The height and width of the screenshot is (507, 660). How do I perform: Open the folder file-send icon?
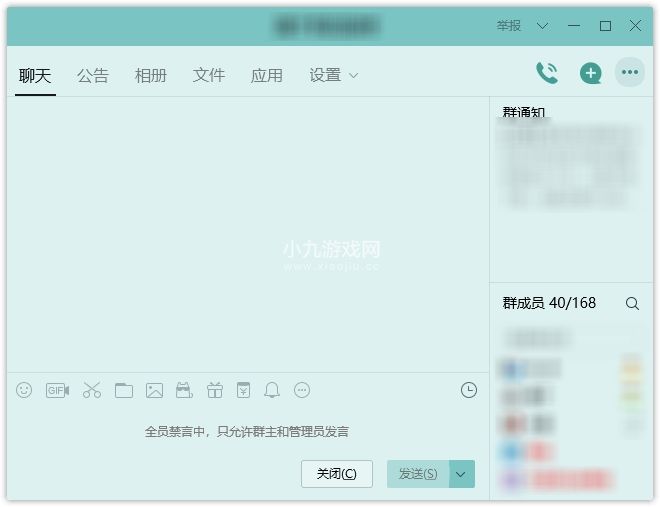[x=124, y=390]
